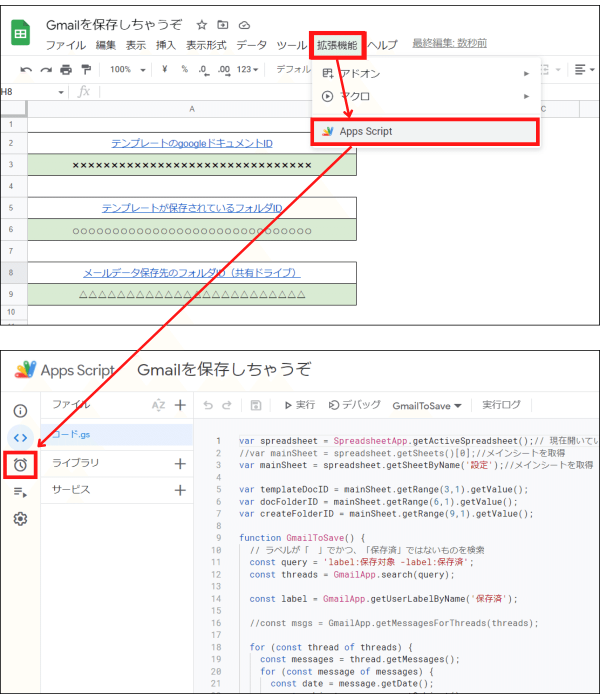
Task: Select the コード.gs file
Action: tap(117, 434)
